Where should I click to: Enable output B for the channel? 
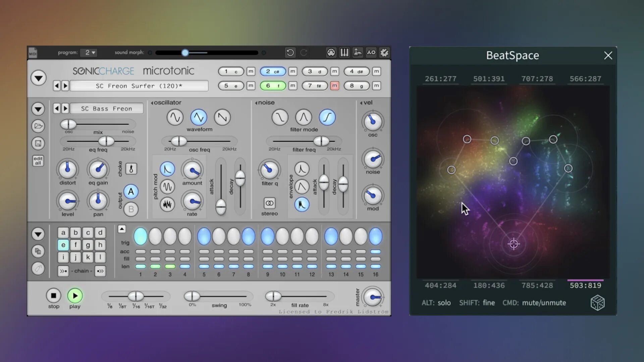point(130,209)
